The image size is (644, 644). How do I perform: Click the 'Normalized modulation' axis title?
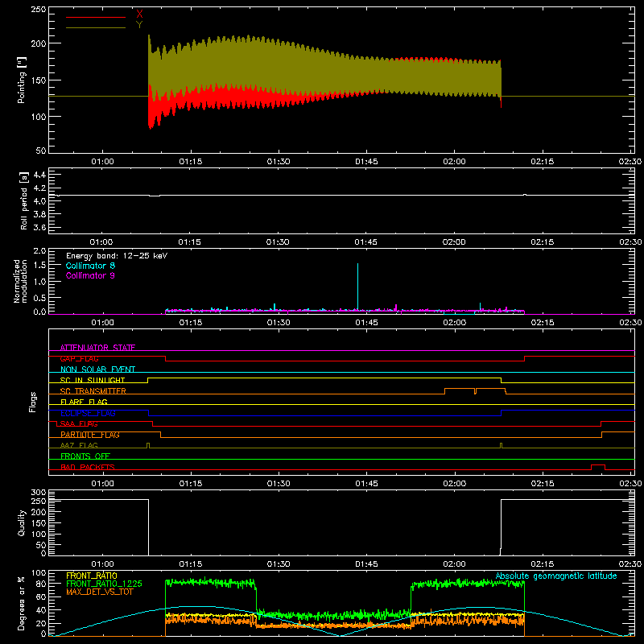[20, 281]
